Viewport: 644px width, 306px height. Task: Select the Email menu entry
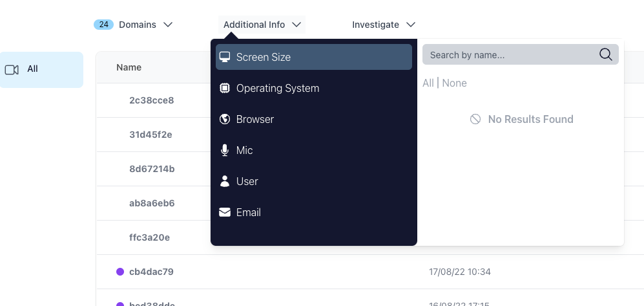coord(249,212)
